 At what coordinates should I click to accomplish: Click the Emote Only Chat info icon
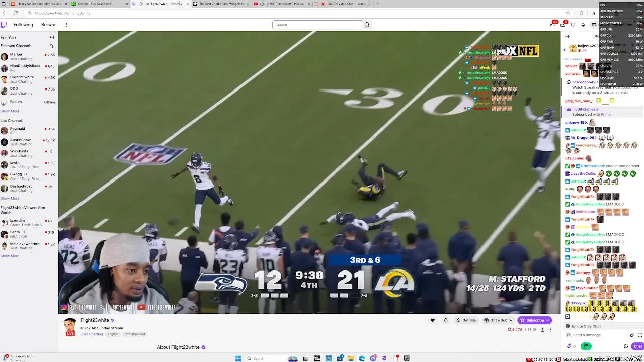tap(568, 326)
